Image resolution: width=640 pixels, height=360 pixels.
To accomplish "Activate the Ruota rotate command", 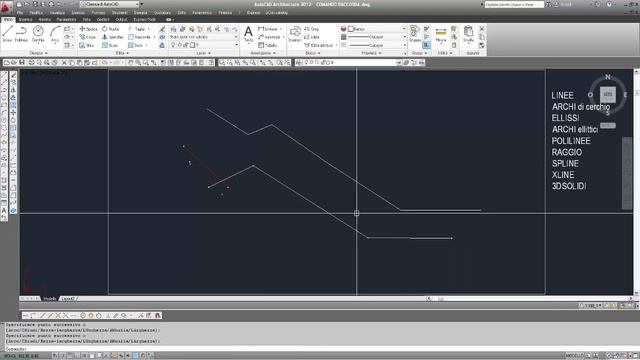I will point(111,29).
